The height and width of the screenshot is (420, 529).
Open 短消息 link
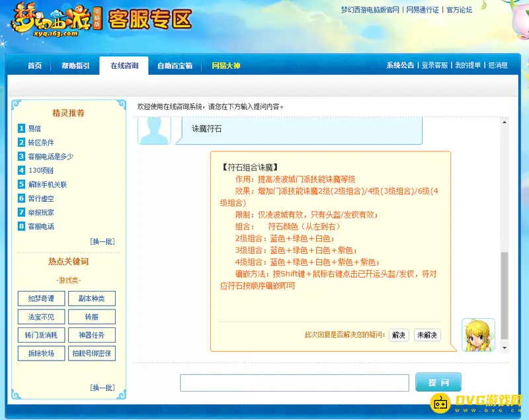coord(498,65)
